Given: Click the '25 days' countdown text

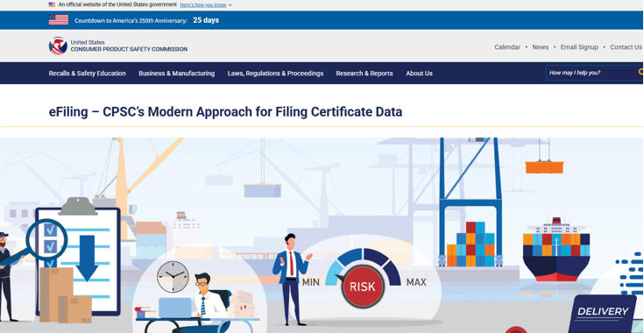Looking at the screenshot, I should click(x=206, y=20).
